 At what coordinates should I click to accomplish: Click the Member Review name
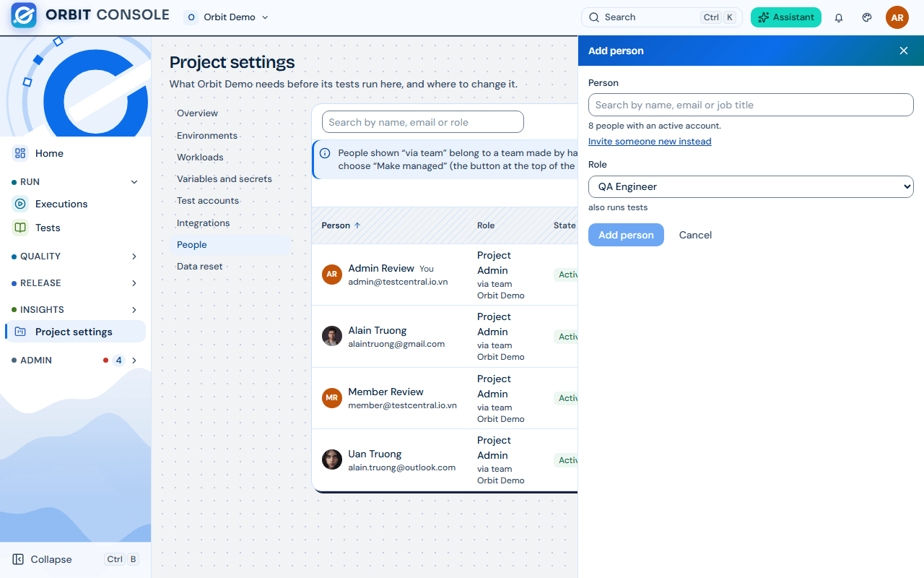(385, 392)
